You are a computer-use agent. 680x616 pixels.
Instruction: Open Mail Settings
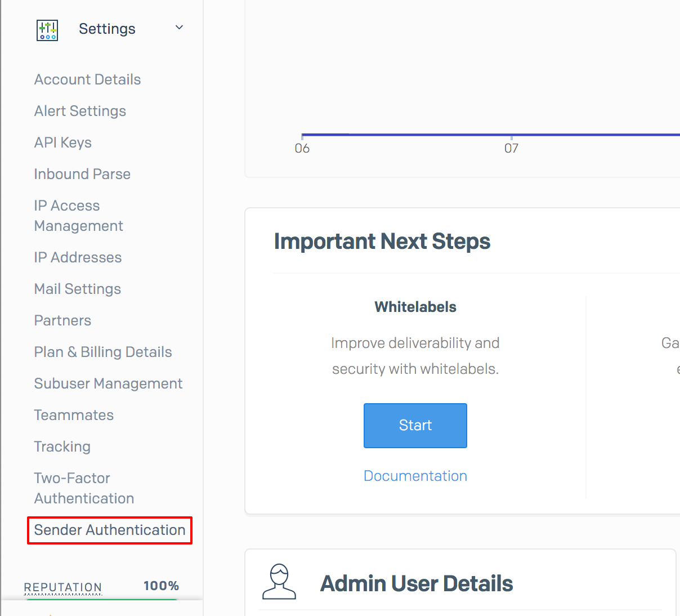click(78, 289)
